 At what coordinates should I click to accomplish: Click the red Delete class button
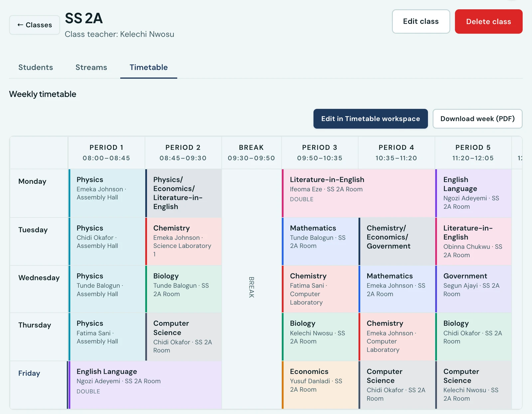(488, 22)
